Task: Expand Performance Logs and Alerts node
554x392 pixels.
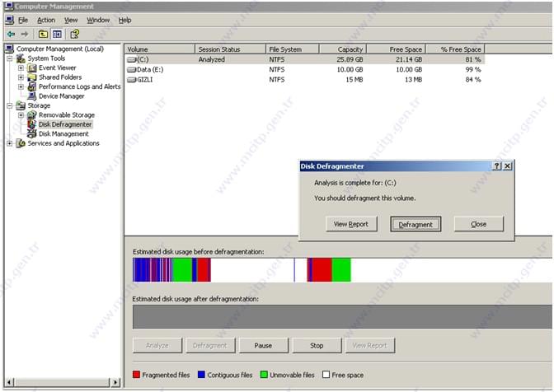Action: pyautogui.click(x=21, y=86)
